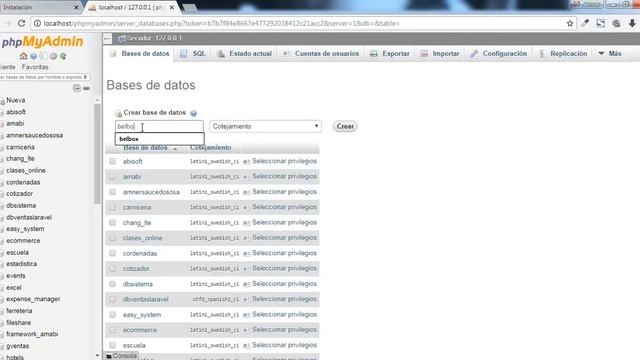Sort by Cotejamiento column header
The image size is (640, 360).
pyautogui.click(x=211, y=148)
